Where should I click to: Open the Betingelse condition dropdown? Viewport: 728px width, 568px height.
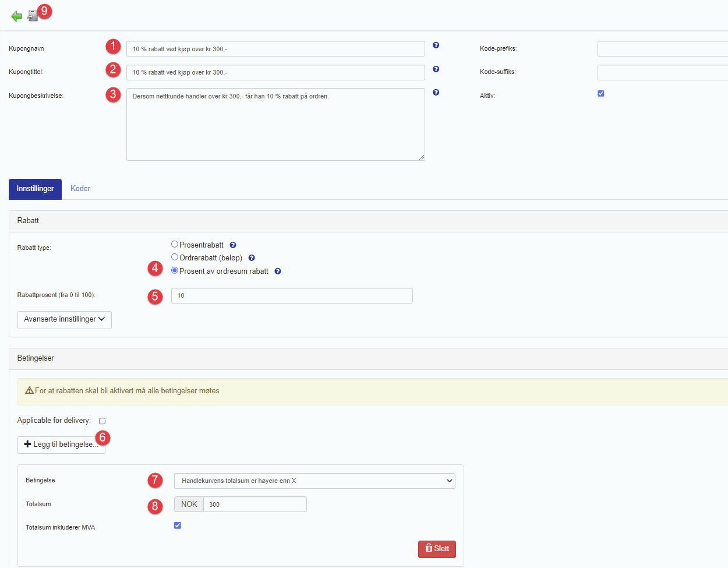[x=314, y=481]
